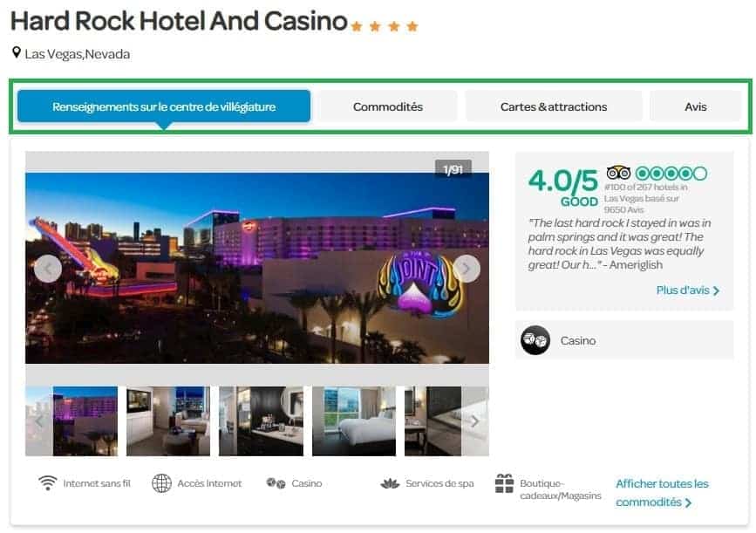Select Renseignements sur le centre de villégiature tab
Viewport: 756px width, 533px height.
click(x=164, y=106)
